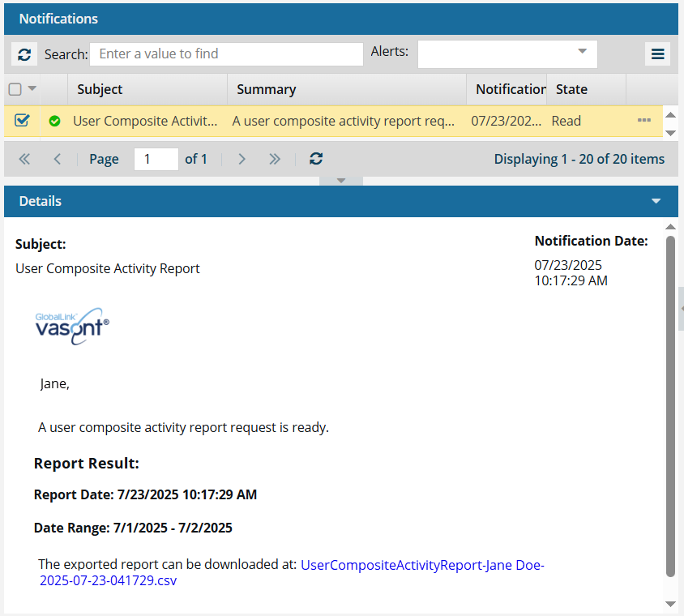
Task: Go to previous page arrow
Action: click(57, 159)
